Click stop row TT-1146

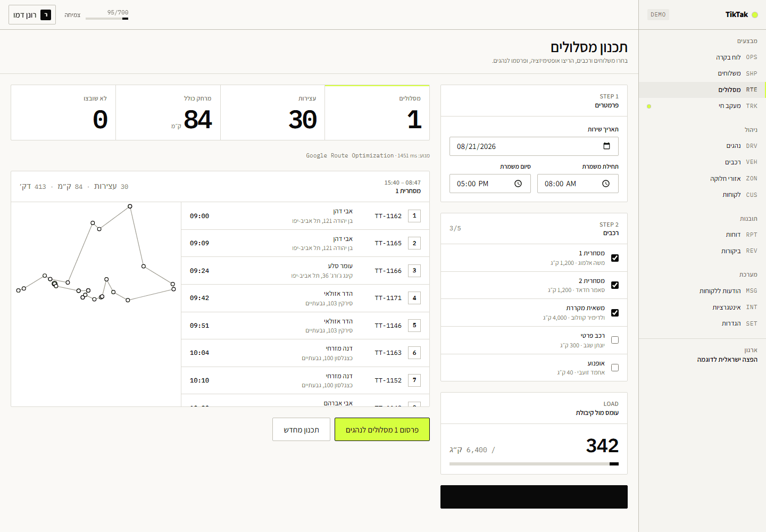(305, 326)
